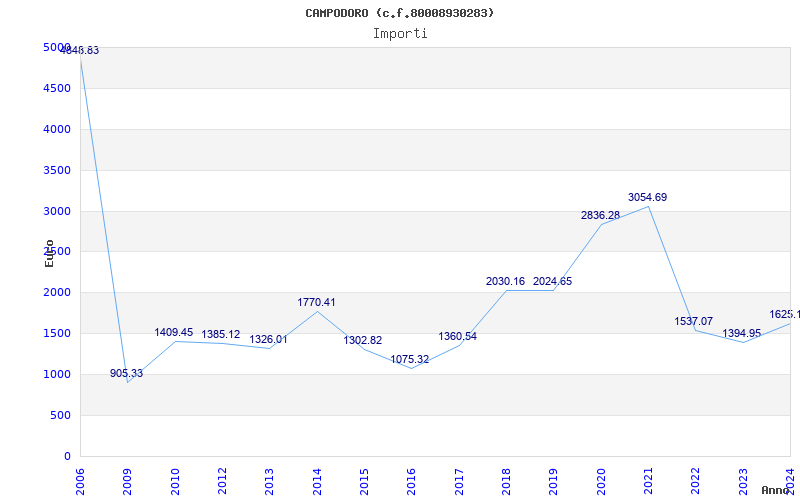Click the 2015 x-axis year label
800x500 pixels.
point(364,481)
